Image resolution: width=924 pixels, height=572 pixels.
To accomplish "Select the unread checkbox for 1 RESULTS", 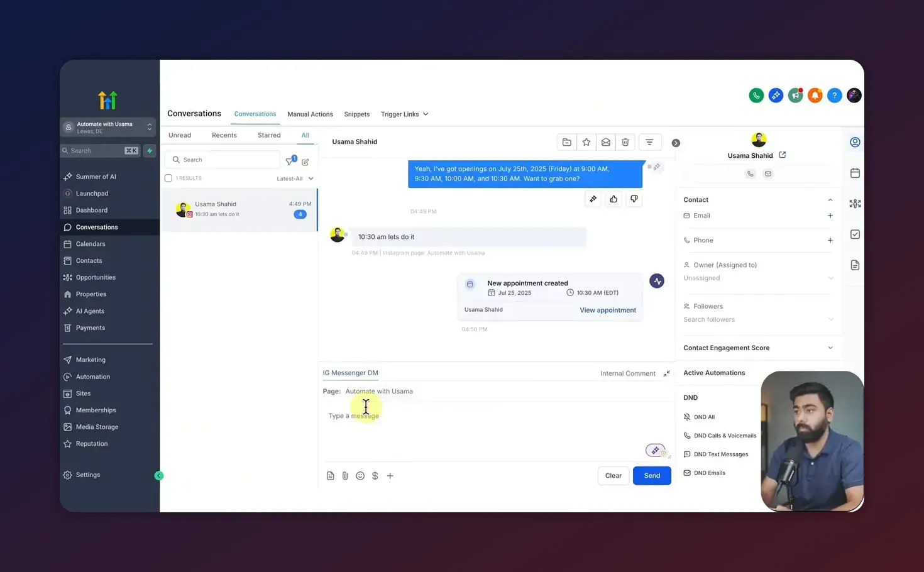I will point(168,178).
